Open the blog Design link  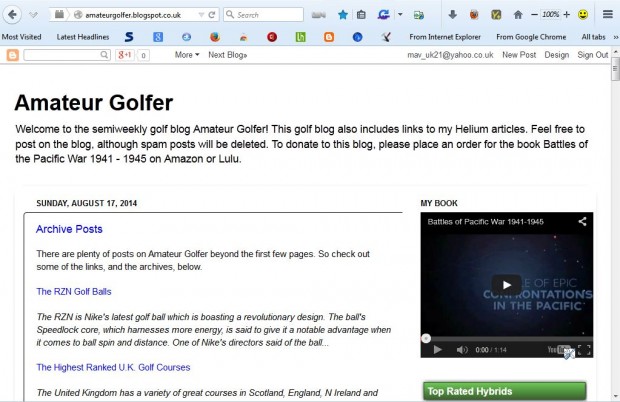click(x=556, y=55)
